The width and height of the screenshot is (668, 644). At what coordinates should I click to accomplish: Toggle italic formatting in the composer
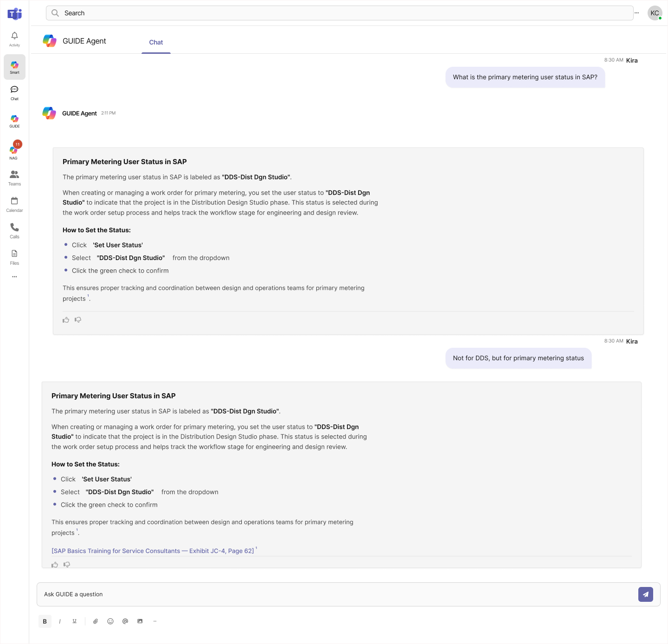pos(60,621)
